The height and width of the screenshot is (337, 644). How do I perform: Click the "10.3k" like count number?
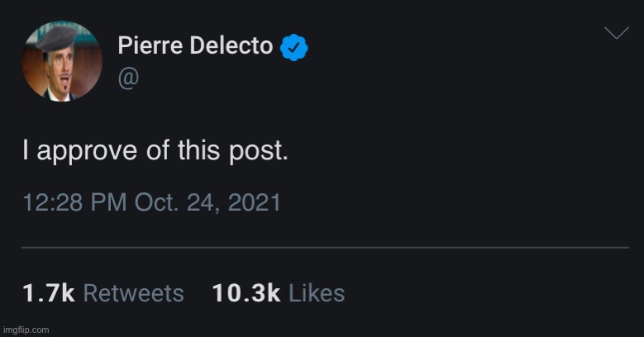246,292
